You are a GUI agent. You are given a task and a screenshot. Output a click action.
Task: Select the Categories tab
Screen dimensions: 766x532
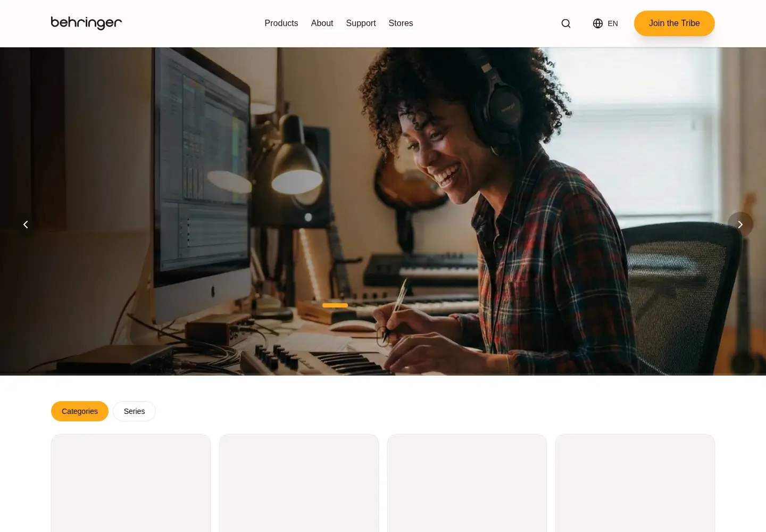point(80,411)
